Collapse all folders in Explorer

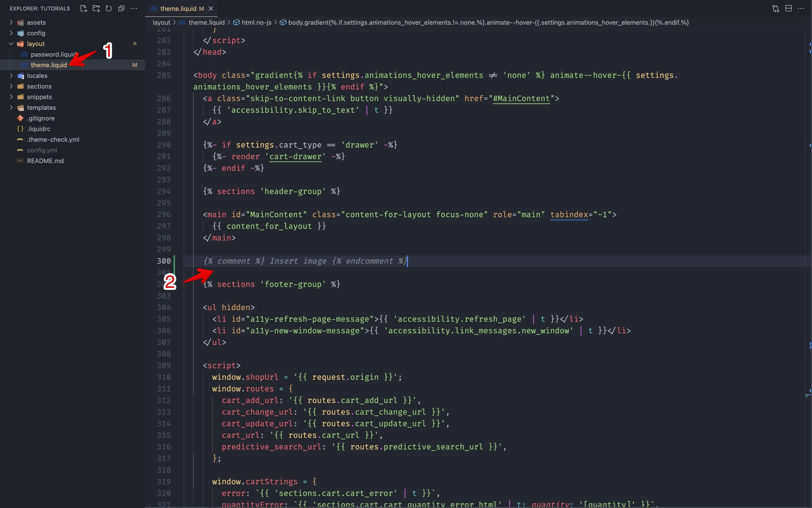(121, 8)
